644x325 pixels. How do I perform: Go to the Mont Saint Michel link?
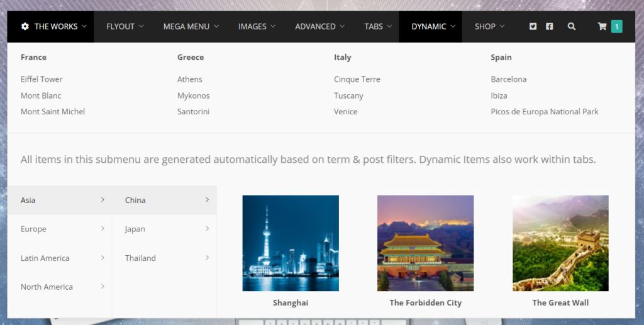[x=53, y=112]
